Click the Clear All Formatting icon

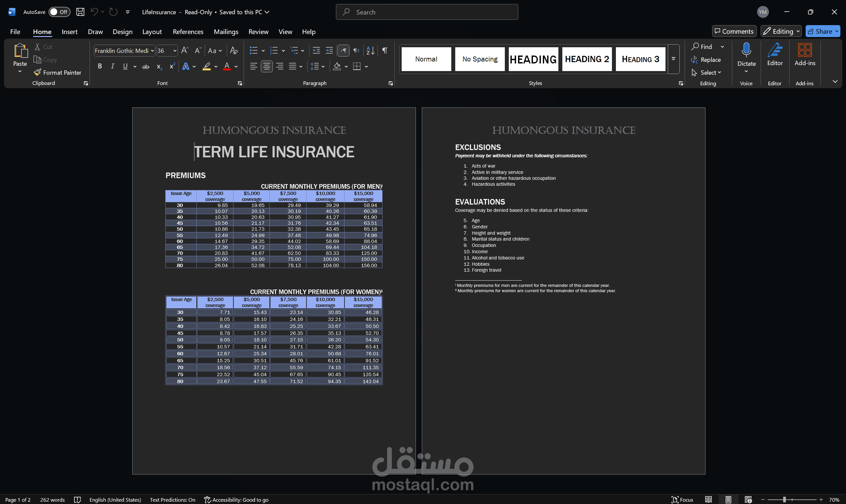(234, 51)
